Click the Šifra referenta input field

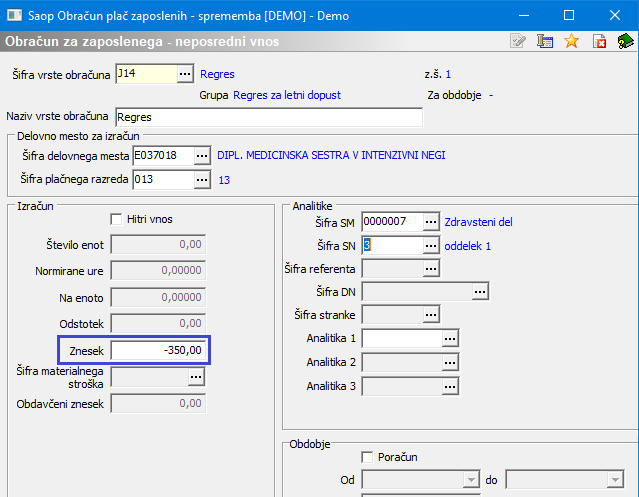coord(392,268)
